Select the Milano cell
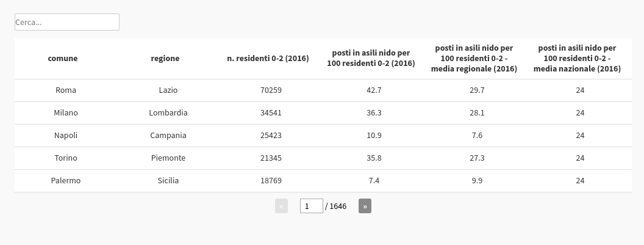The height and width of the screenshot is (245, 644). [x=66, y=113]
